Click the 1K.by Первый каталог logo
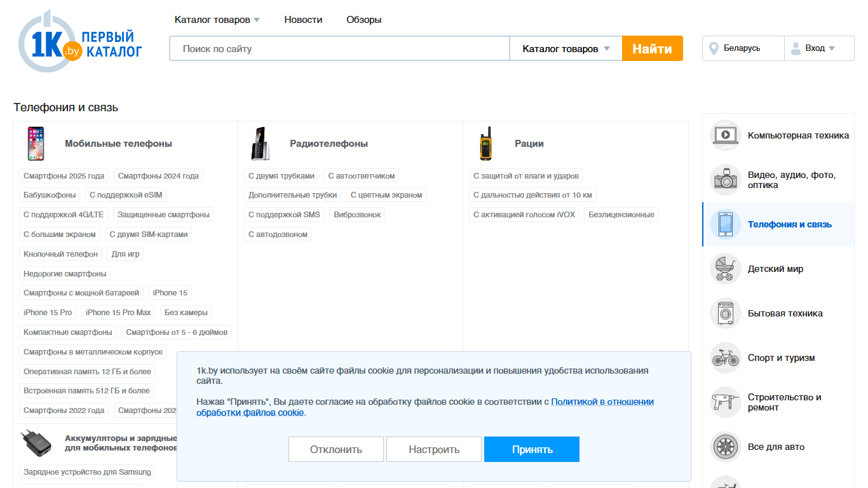This screenshot has height=488, width=868. pyautogui.click(x=80, y=41)
